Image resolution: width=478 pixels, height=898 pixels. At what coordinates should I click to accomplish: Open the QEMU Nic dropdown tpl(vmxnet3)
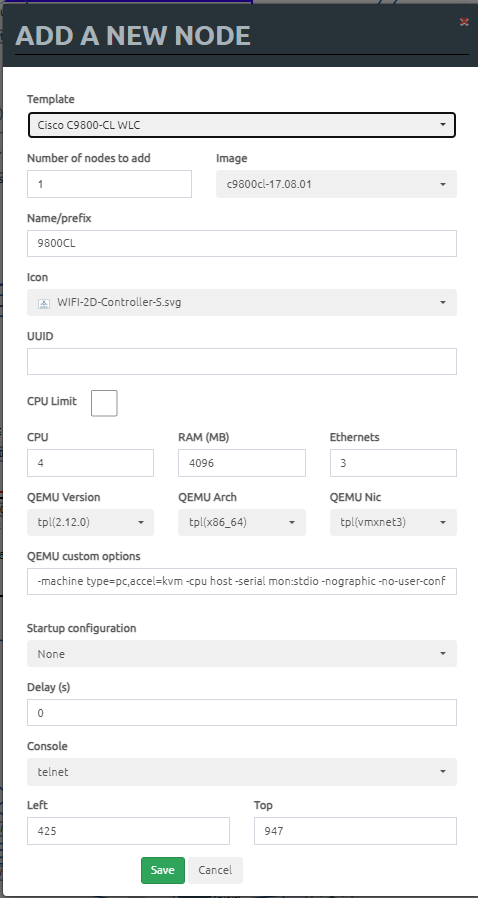point(393,522)
